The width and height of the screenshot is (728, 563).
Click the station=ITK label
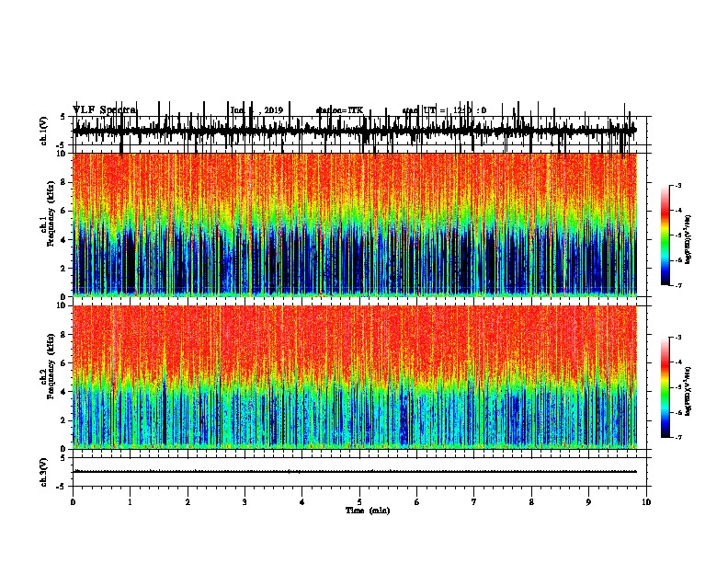click(339, 110)
